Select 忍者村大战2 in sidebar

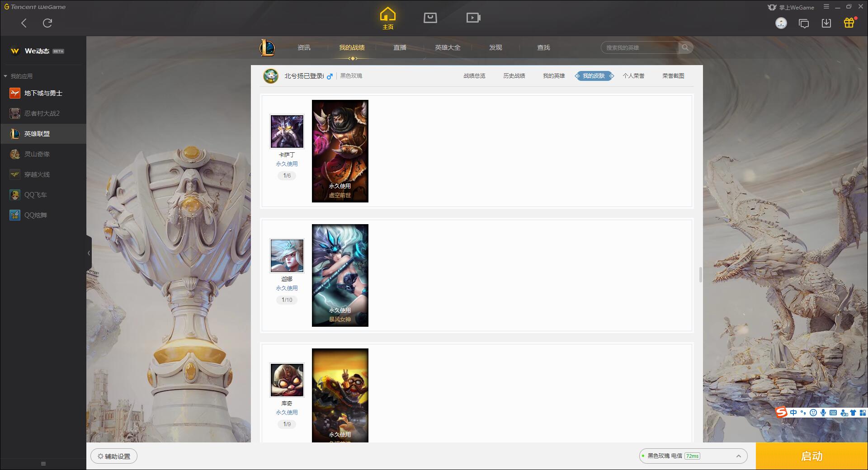pos(43,113)
